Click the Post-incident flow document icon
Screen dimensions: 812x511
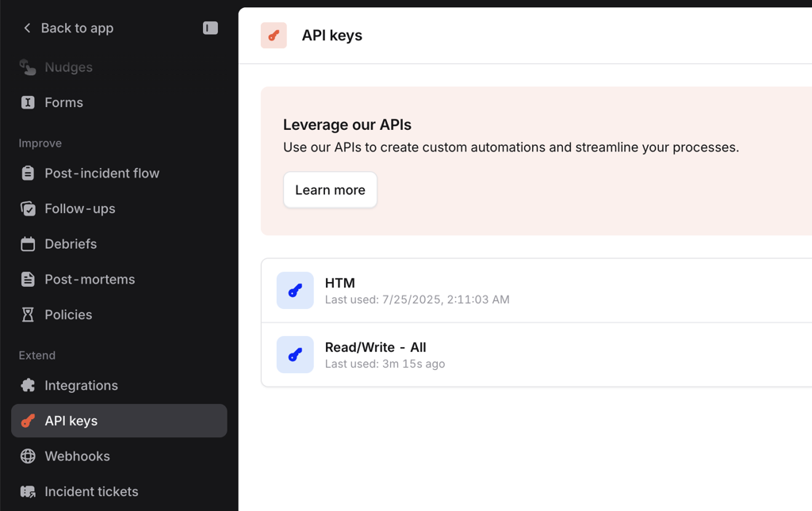point(27,173)
